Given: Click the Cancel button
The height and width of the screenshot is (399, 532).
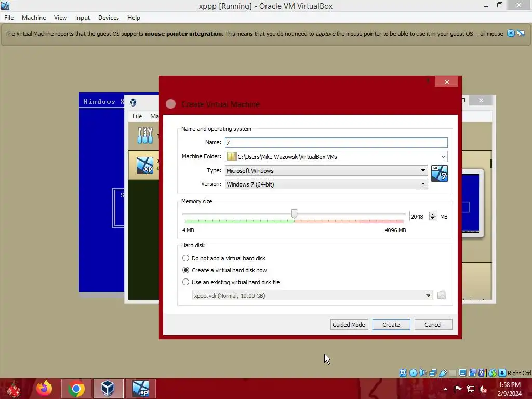Looking at the screenshot, I should (433, 325).
